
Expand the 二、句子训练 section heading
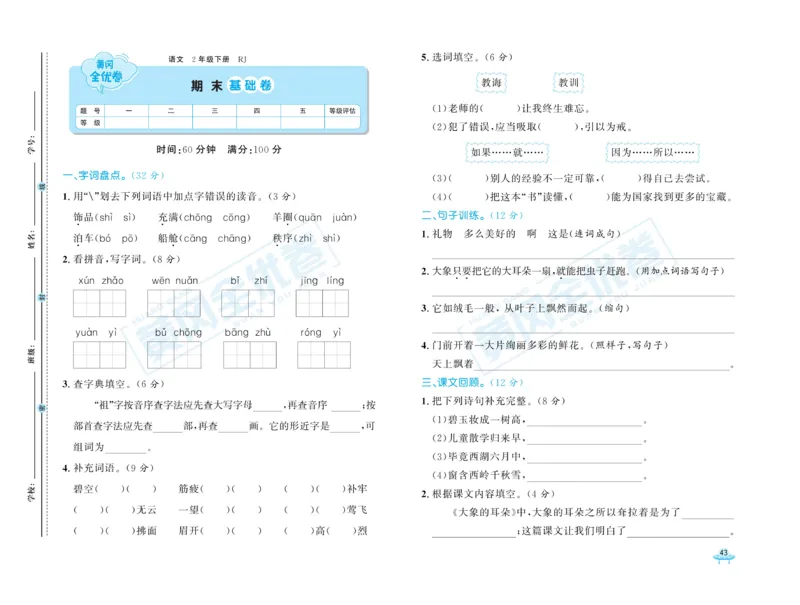(x=453, y=213)
